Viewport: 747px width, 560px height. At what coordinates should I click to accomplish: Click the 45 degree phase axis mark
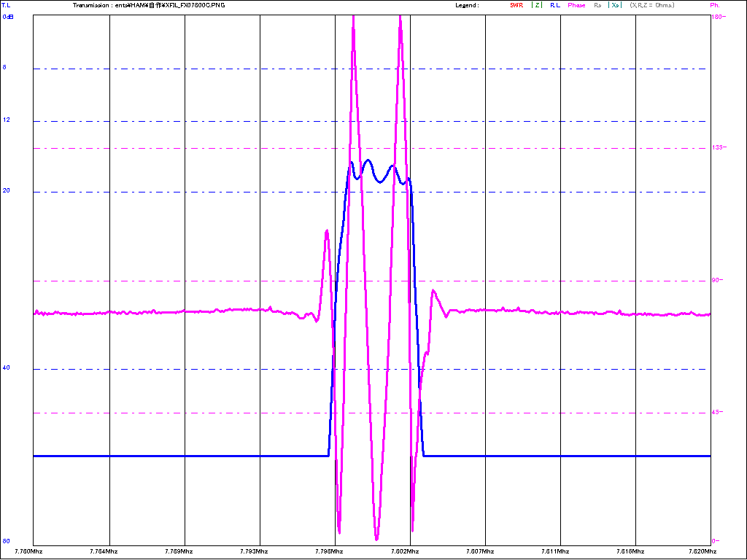(716, 412)
